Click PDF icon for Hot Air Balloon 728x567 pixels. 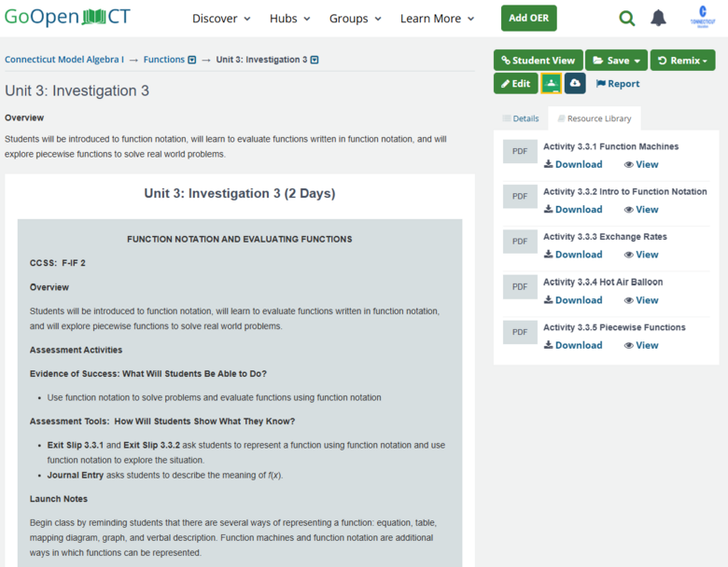pos(520,286)
